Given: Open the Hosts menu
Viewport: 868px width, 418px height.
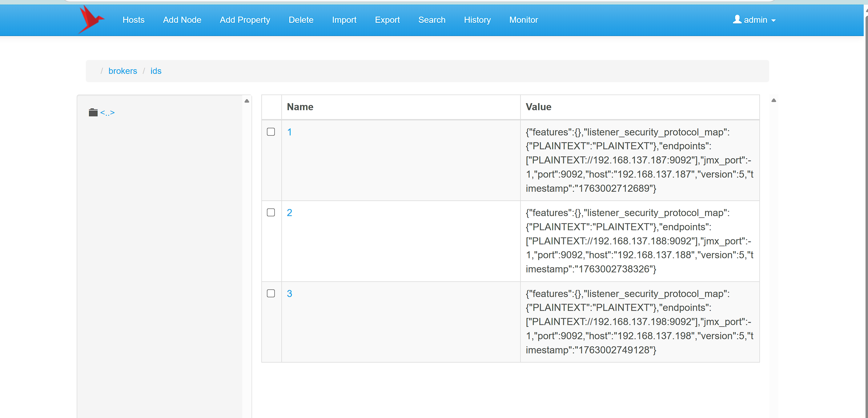Looking at the screenshot, I should point(134,20).
